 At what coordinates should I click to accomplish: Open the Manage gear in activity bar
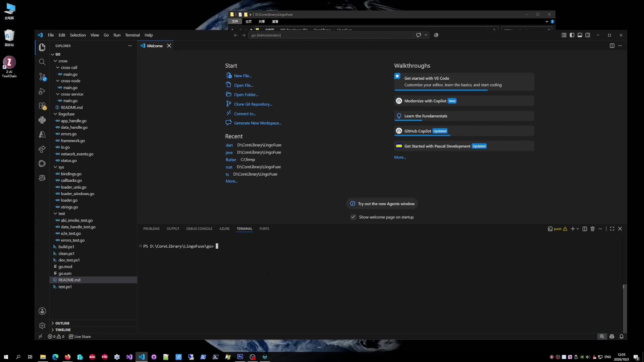tap(42, 325)
